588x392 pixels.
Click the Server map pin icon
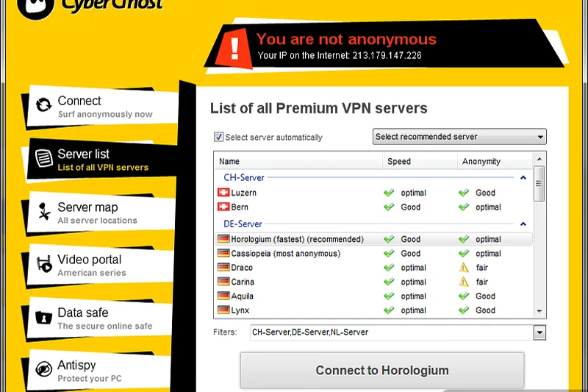[x=44, y=211]
